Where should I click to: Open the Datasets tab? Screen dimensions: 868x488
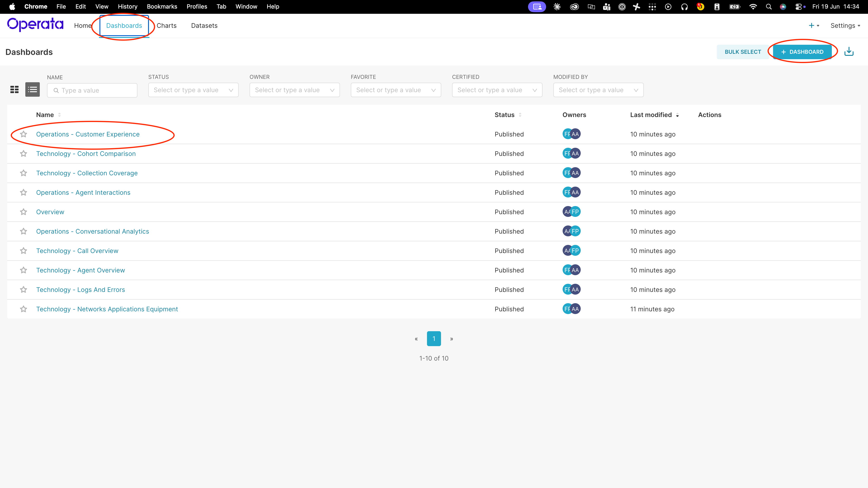(204, 26)
